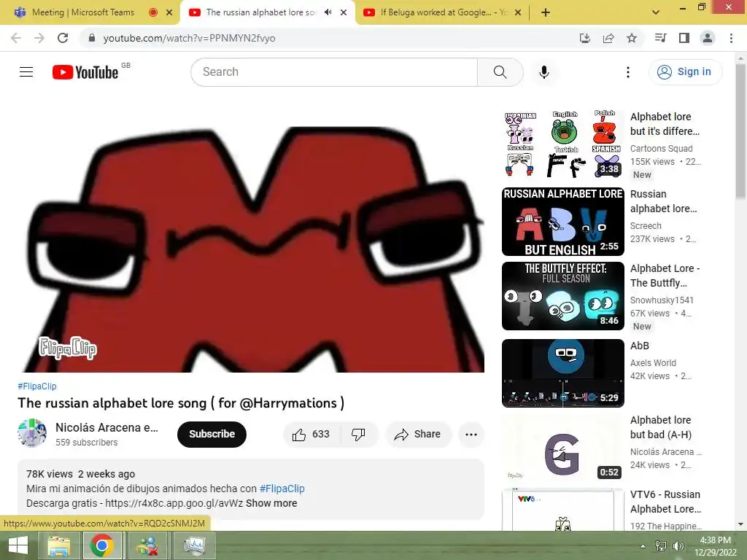Open AbB video thumbnail

[x=562, y=373]
